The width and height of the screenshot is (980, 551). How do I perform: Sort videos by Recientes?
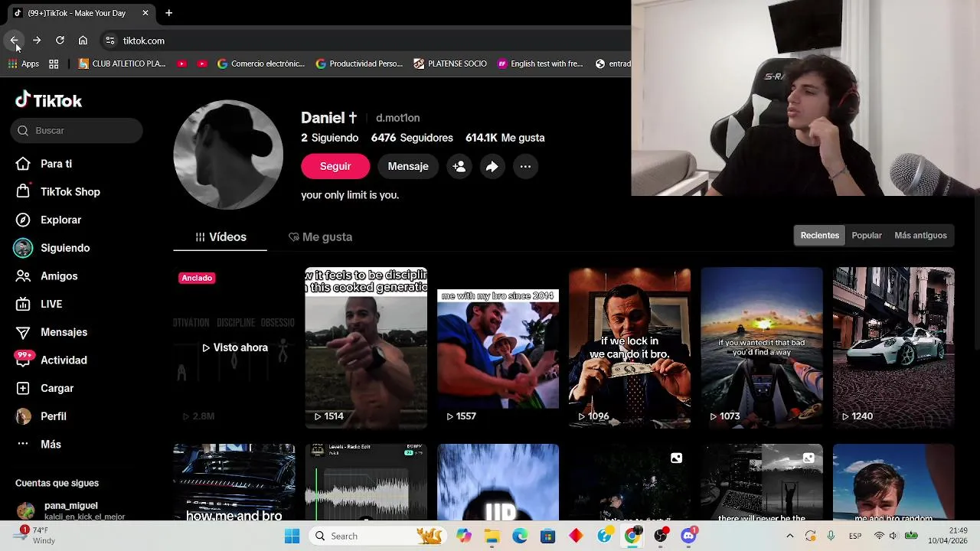pos(819,236)
